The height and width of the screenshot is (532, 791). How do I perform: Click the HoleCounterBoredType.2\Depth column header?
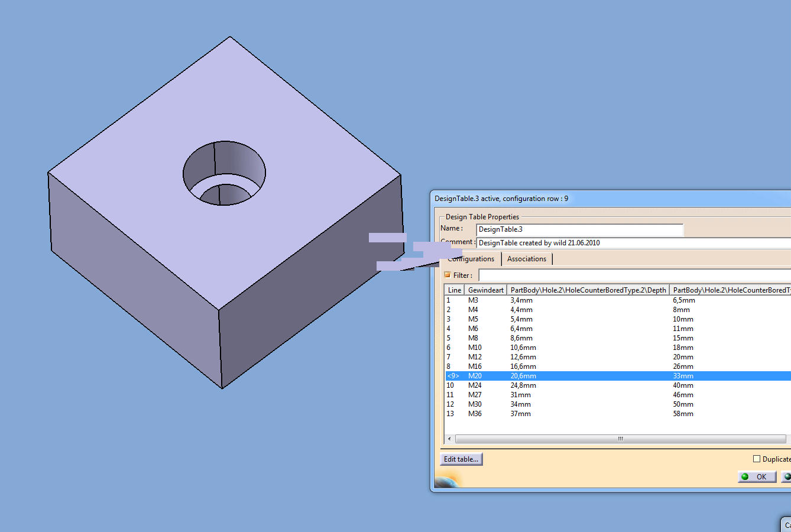[588, 290]
